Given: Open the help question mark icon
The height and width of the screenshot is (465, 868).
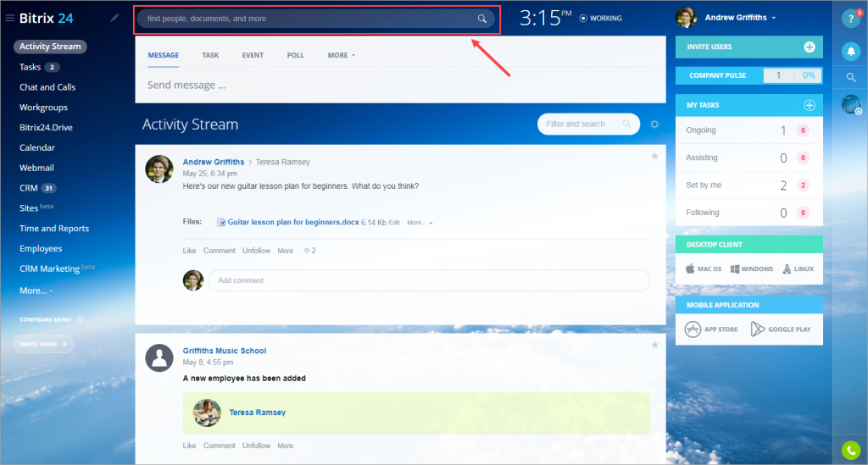Looking at the screenshot, I should point(851,19).
